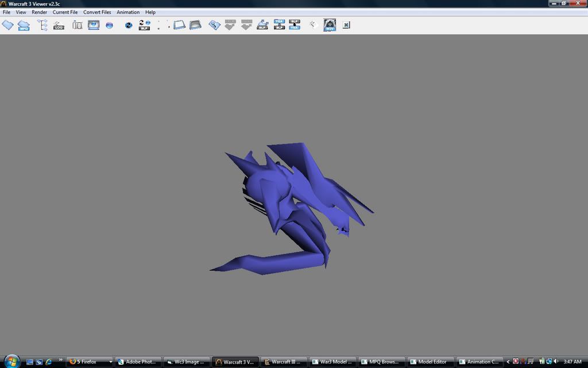Click the first greyed-out down-arrow convert icon
Screen dimensions: 588x368
230,25
